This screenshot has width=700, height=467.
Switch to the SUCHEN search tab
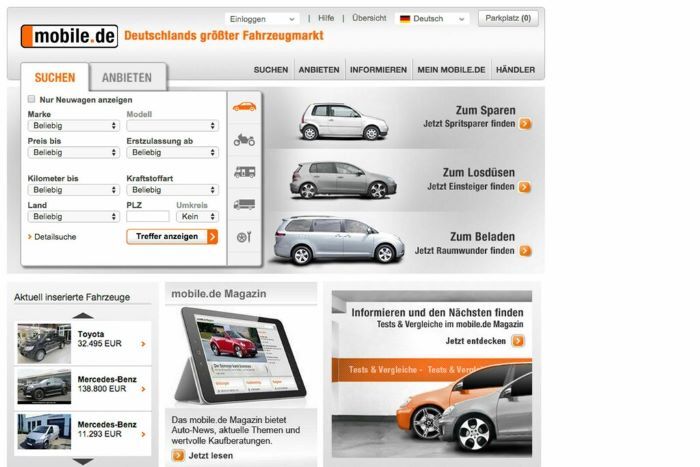click(x=55, y=78)
